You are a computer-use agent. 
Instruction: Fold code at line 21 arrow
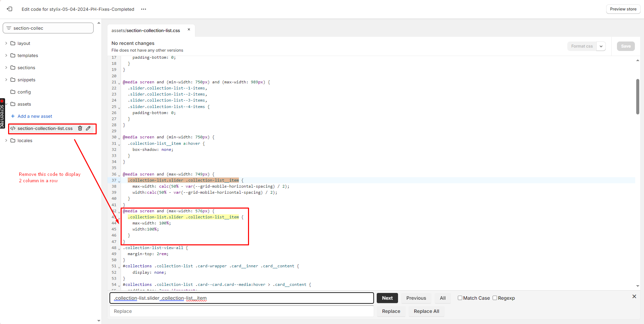pyautogui.click(x=119, y=83)
